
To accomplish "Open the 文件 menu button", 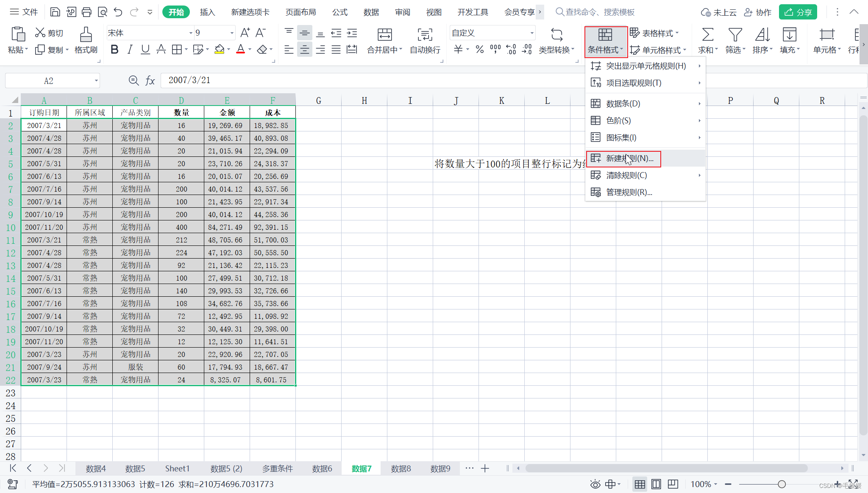I will click(x=24, y=12).
